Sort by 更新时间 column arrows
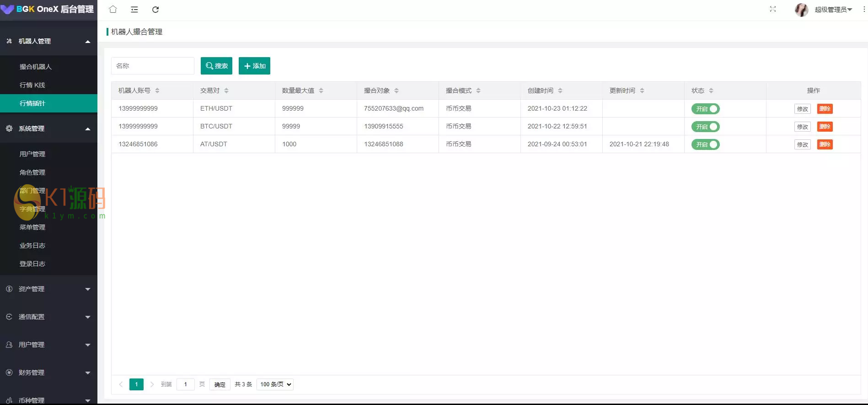 point(642,91)
